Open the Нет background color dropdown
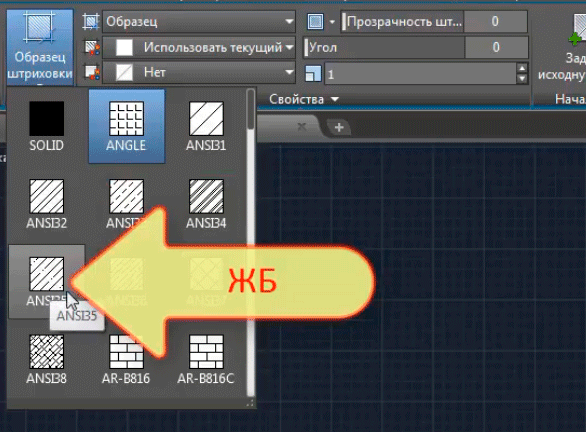This screenshot has height=432, width=586. tap(199, 72)
